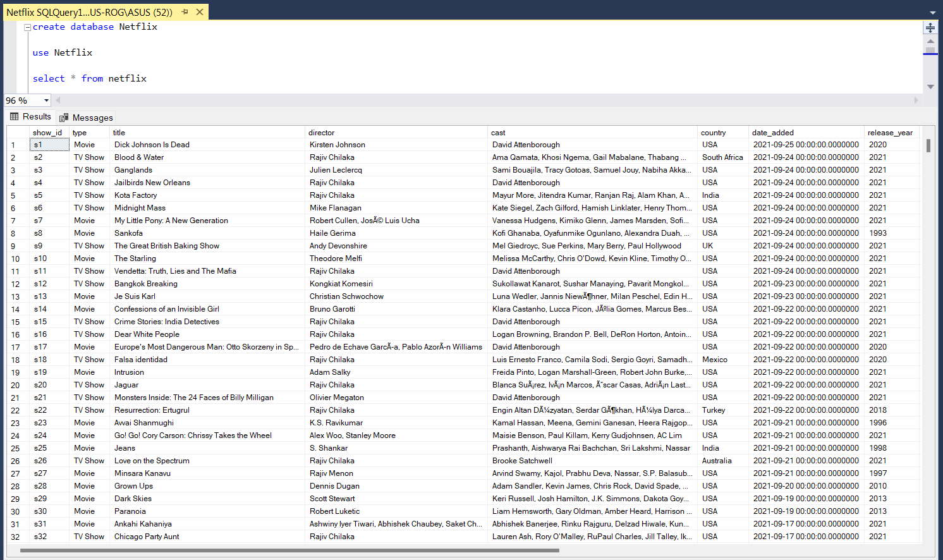Click the Awai Shanmughi title cell

tap(207, 423)
